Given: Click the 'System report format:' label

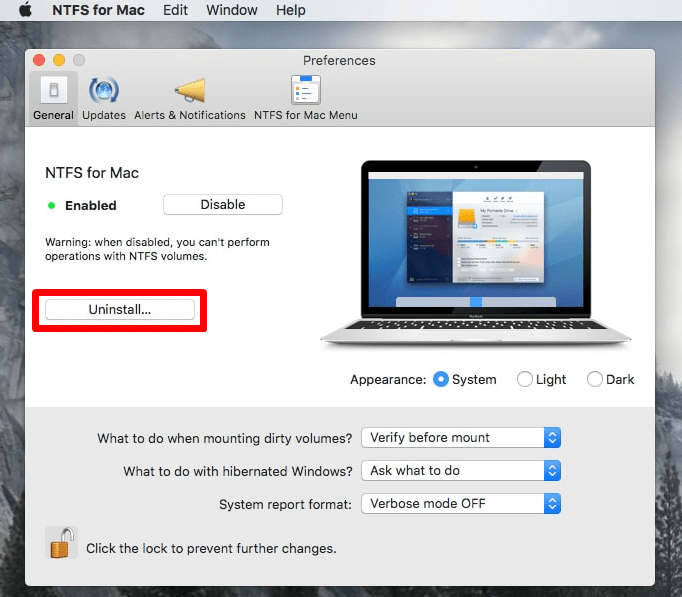Looking at the screenshot, I should (x=285, y=504).
